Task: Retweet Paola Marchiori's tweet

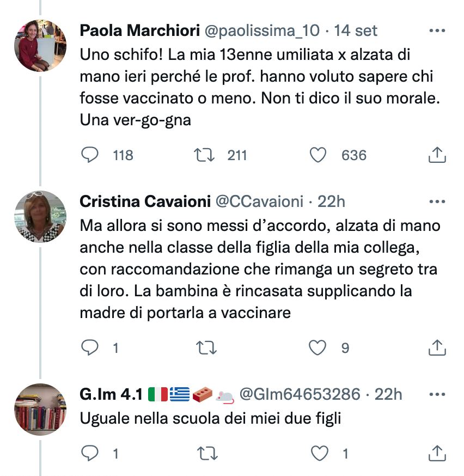Action: tap(204, 155)
